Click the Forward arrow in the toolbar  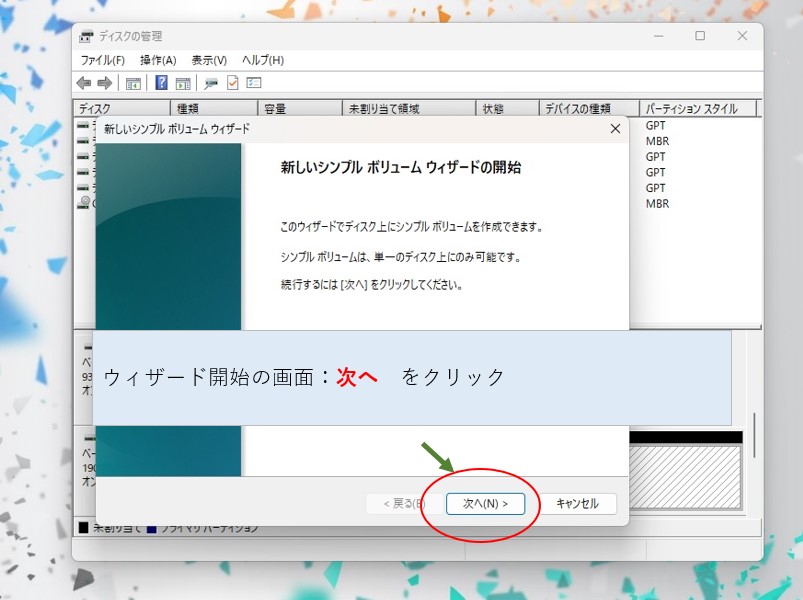102,83
